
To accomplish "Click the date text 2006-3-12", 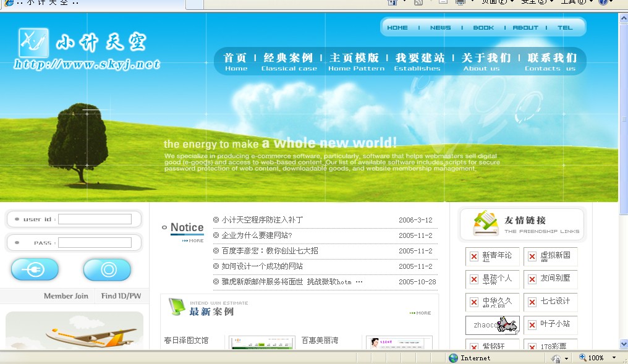I will point(415,220).
